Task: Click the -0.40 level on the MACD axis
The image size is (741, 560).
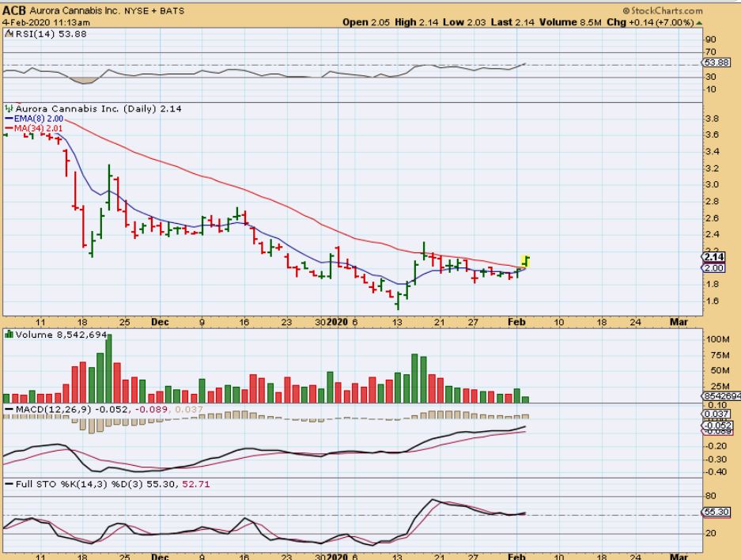Action: coord(716,471)
